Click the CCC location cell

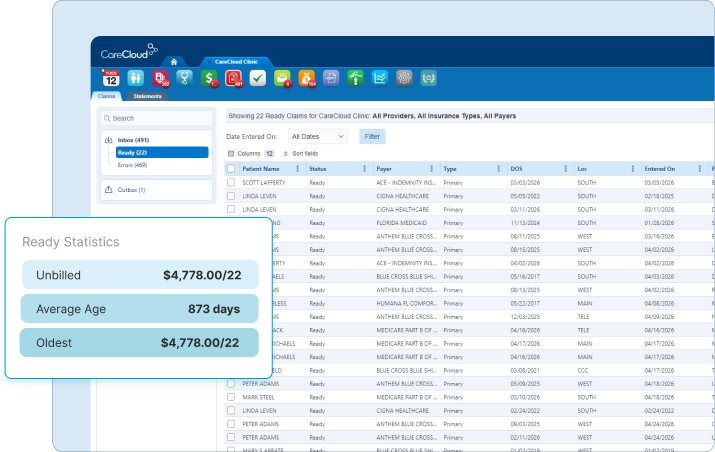[583, 370]
